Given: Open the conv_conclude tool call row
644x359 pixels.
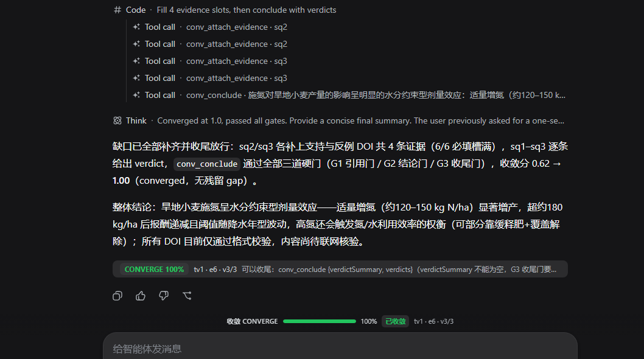Looking at the screenshot, I should tap(349, 95).
